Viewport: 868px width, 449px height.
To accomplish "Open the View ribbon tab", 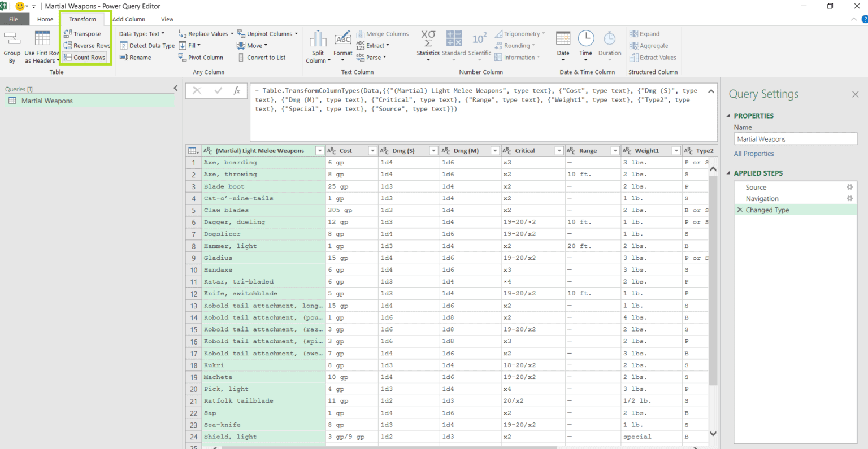I will pos(167,19).
